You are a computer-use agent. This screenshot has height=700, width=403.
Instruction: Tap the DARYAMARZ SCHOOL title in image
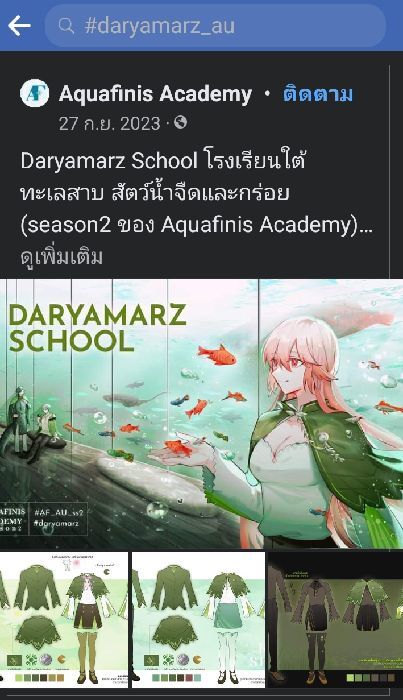pyautogui.click(x=97, y=328)
